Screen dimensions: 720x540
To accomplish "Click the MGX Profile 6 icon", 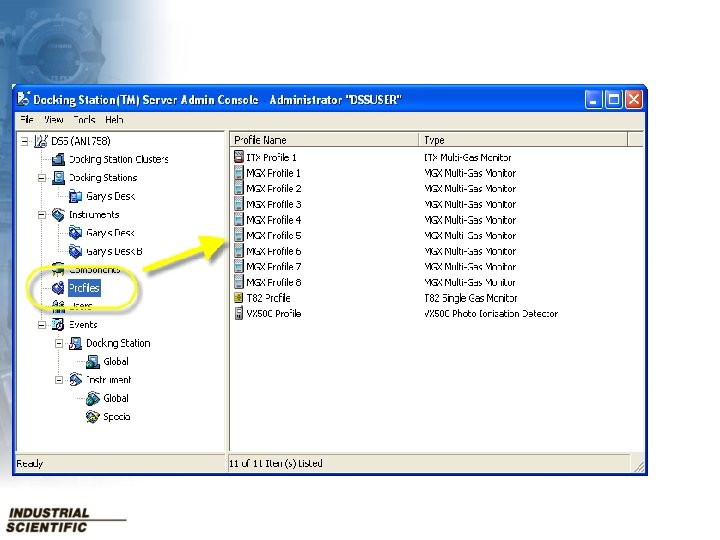I will (x=239, y=251).
